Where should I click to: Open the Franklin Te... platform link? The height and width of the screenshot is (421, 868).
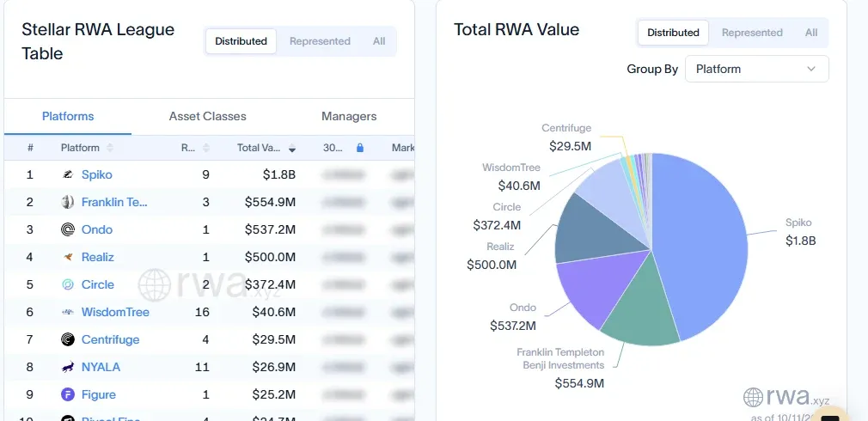[x=114, y=202]
